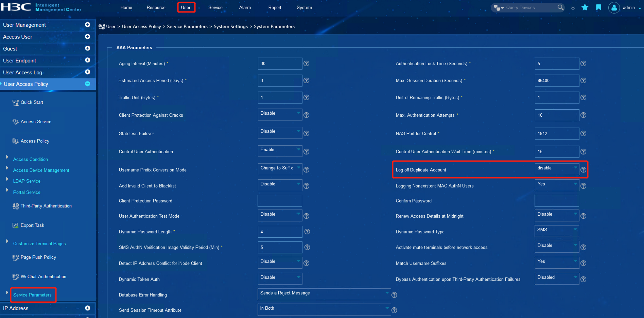This screenshot has height=318, width=644.
Task: Show help for Log off Duplicate Account
Action: (583, 170)
